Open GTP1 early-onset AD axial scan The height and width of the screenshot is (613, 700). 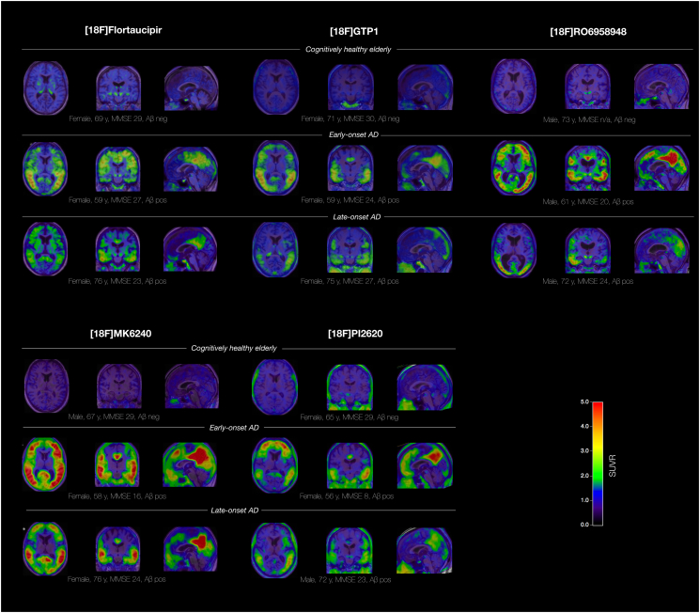pyautogui.click(x=275, y=168)
